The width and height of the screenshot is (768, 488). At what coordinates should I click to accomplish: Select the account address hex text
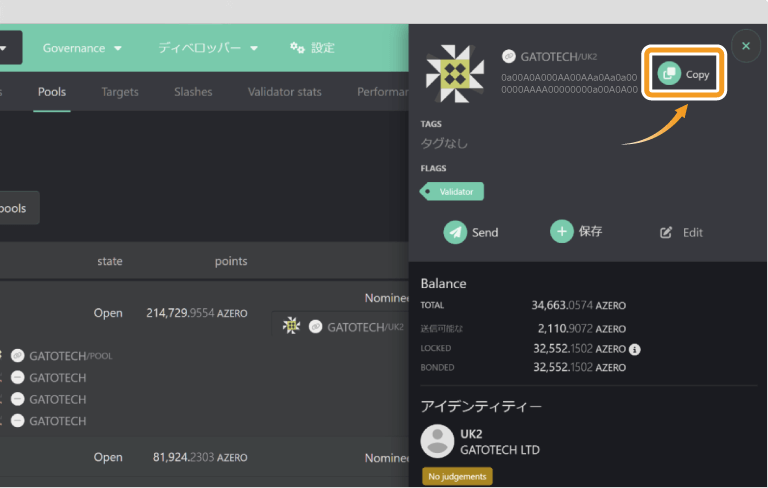coord(569,83)
